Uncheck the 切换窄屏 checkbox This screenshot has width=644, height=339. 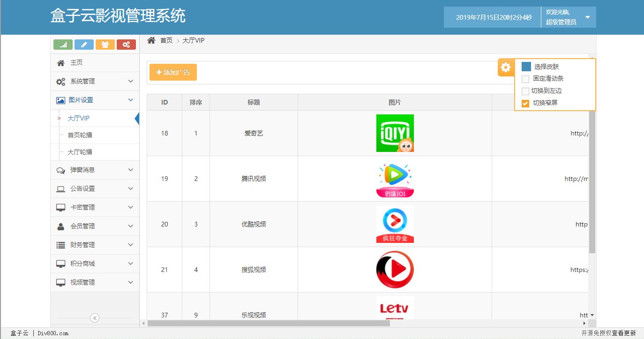(x=525, y=104)
